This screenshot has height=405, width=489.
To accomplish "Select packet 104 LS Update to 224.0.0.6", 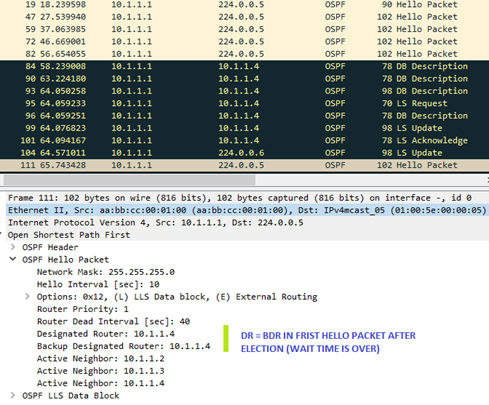I will (x=244, y=153).
